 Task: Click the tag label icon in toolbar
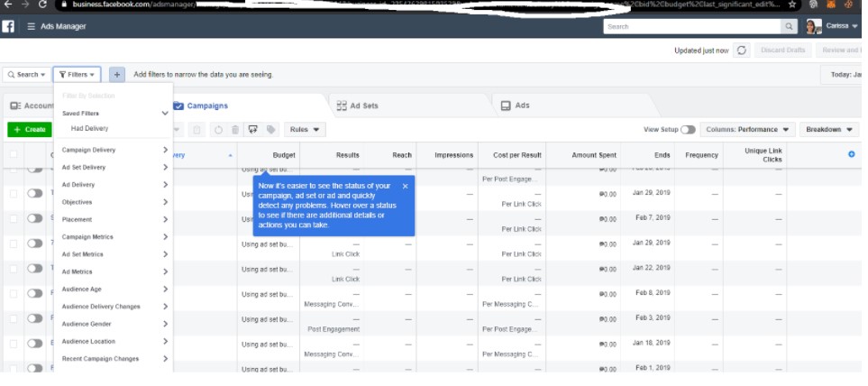[x=270, y=130]
